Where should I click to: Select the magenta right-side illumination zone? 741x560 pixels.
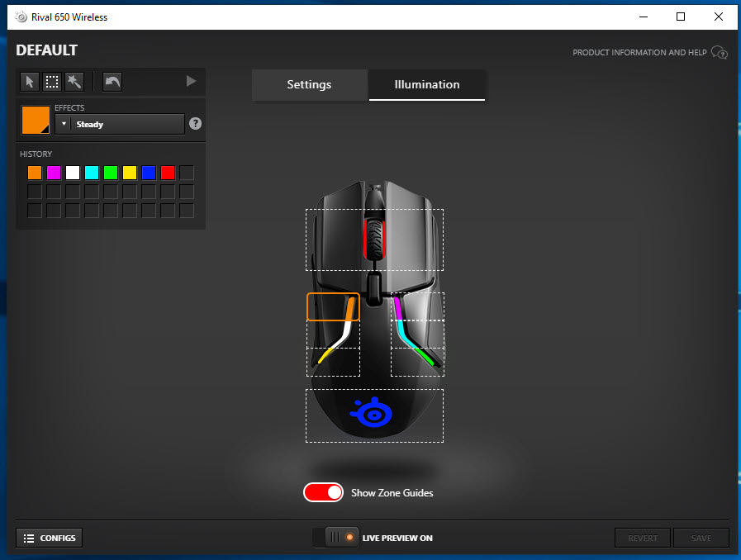point(417,306)
